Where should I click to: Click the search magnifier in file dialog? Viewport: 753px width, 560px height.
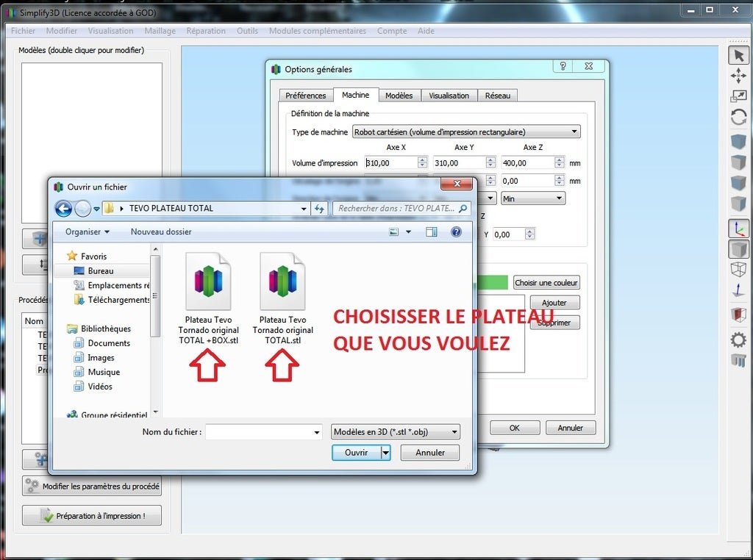(463, 208)
